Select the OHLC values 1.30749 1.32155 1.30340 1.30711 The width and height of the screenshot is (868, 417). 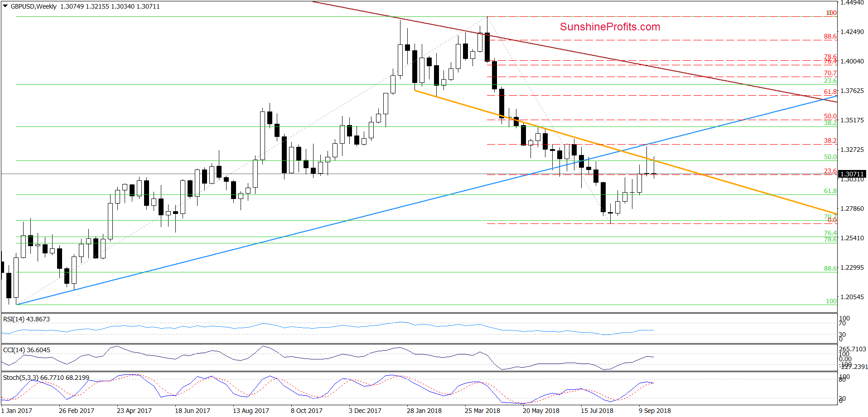(110, 6)
